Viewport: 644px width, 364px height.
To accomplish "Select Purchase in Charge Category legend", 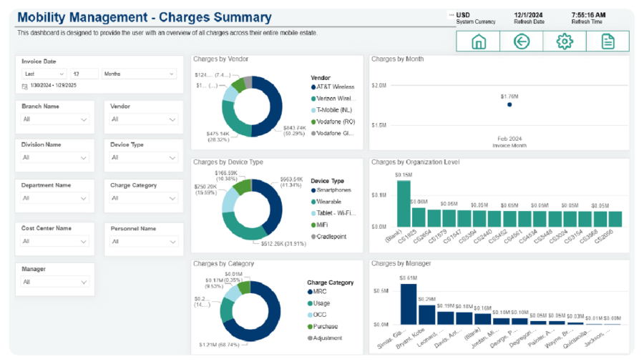I will tap(323, 327).
